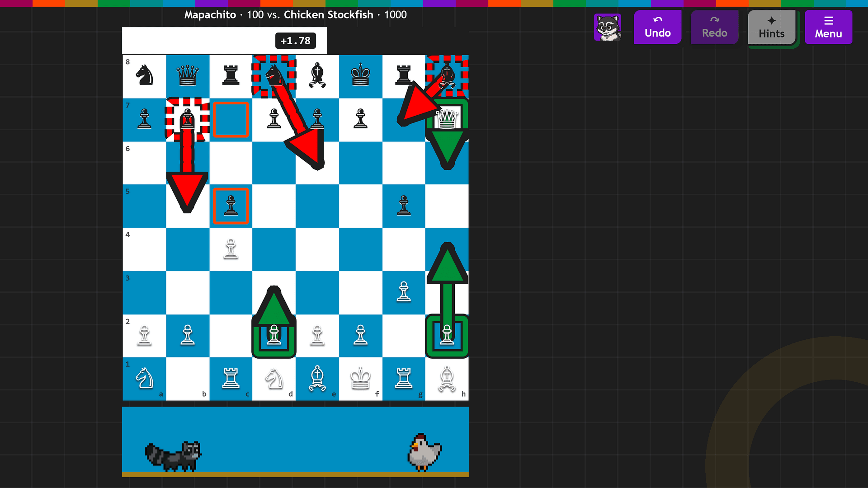Screen dimensions: 868x488
Task: Click the +1.78 evaluation badge
Action: (x=295, y=41)
